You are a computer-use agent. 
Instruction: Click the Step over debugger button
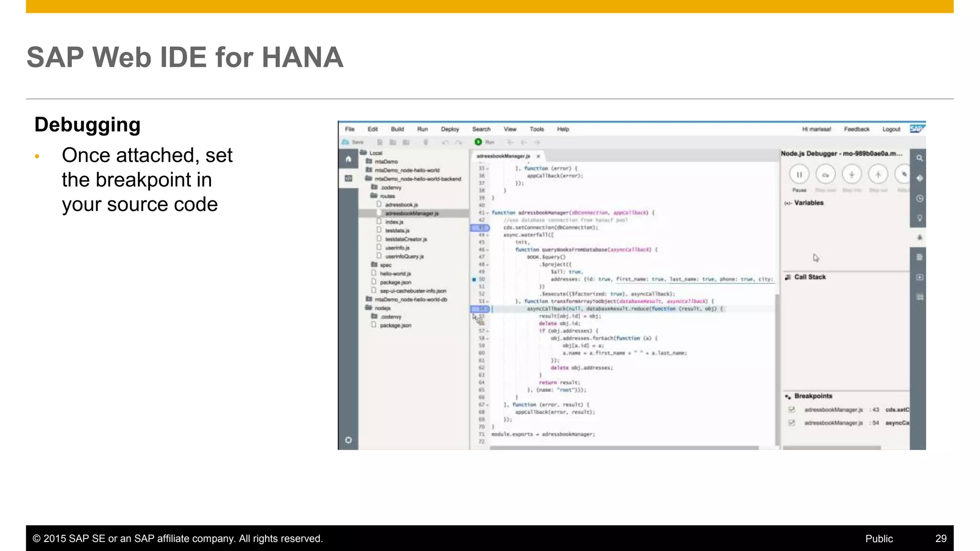click(x=825, y=175)
